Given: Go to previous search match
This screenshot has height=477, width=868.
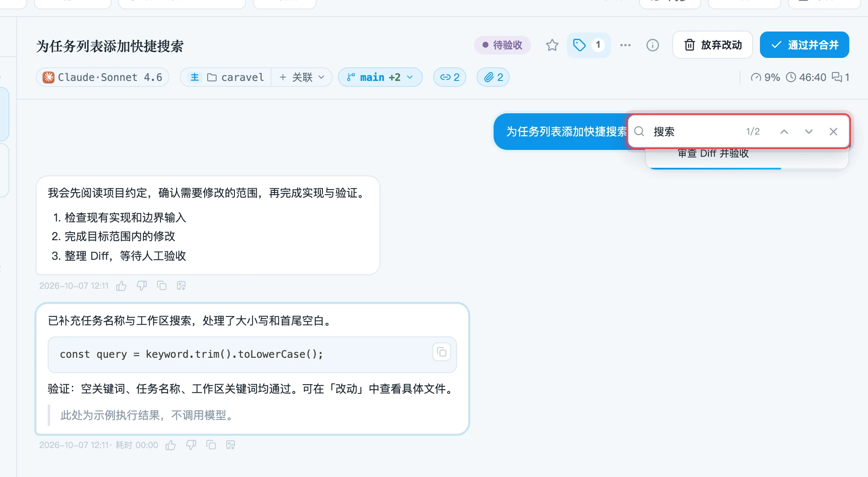Looking at the screenshot, I should click(784, 132).
